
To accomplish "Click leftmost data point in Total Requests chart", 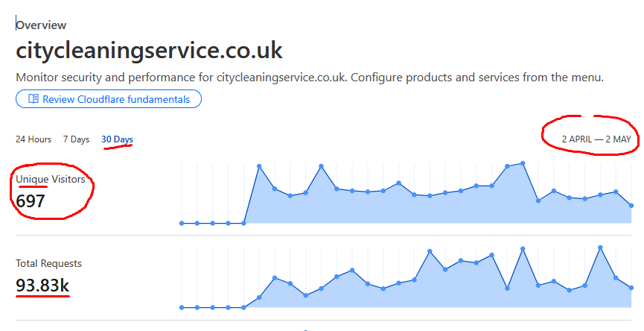I will [182, 307].
